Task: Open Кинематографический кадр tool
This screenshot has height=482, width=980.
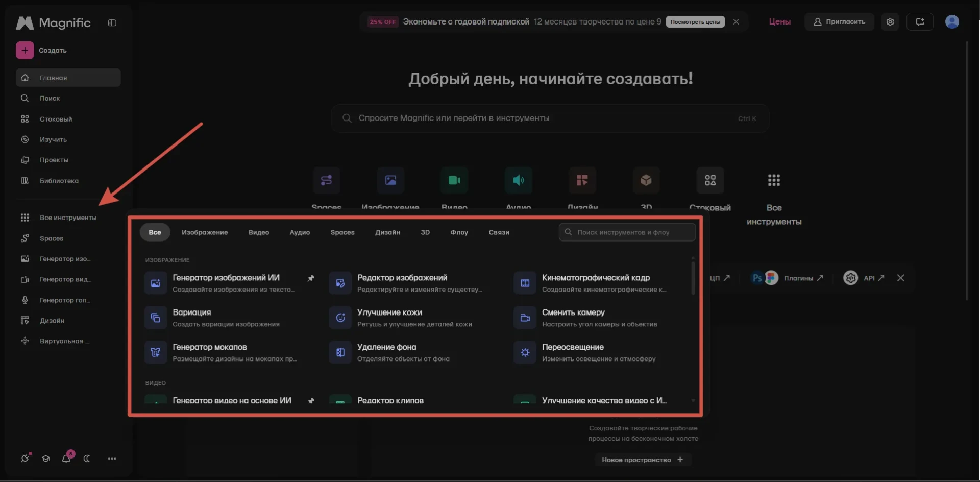Action: [599, 283]
